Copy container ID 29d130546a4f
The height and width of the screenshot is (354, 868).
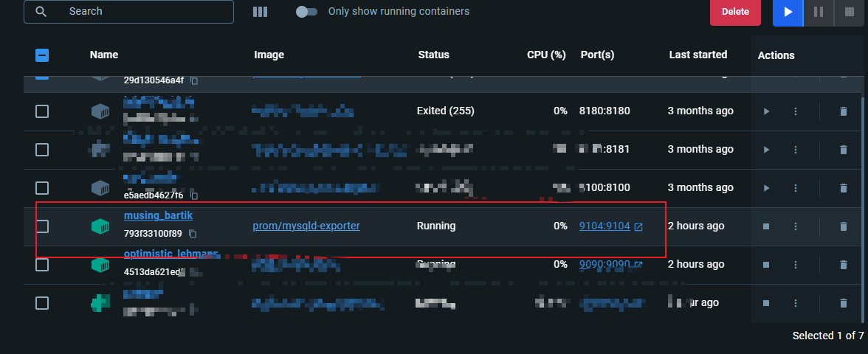(x=194, y=81)
